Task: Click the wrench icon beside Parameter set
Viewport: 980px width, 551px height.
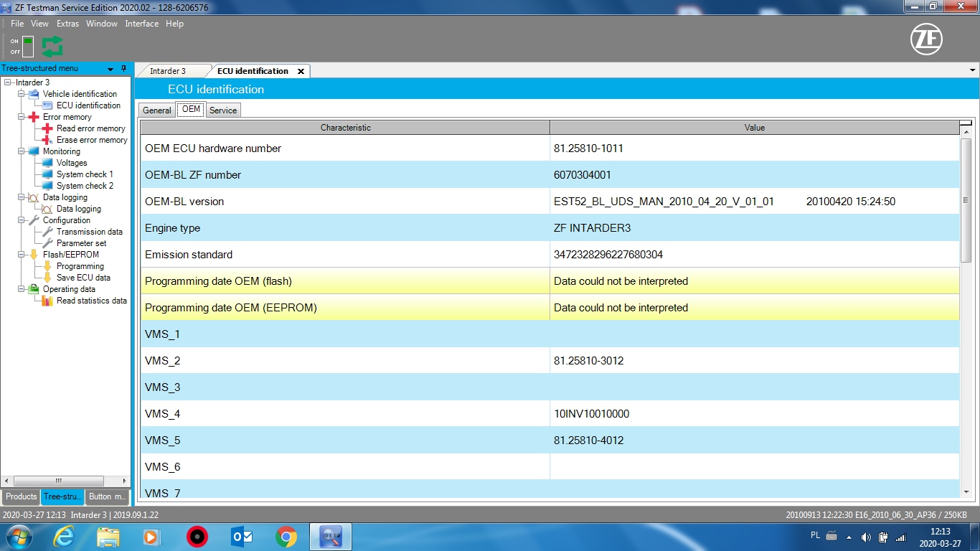Action: (x=47, y=243)
